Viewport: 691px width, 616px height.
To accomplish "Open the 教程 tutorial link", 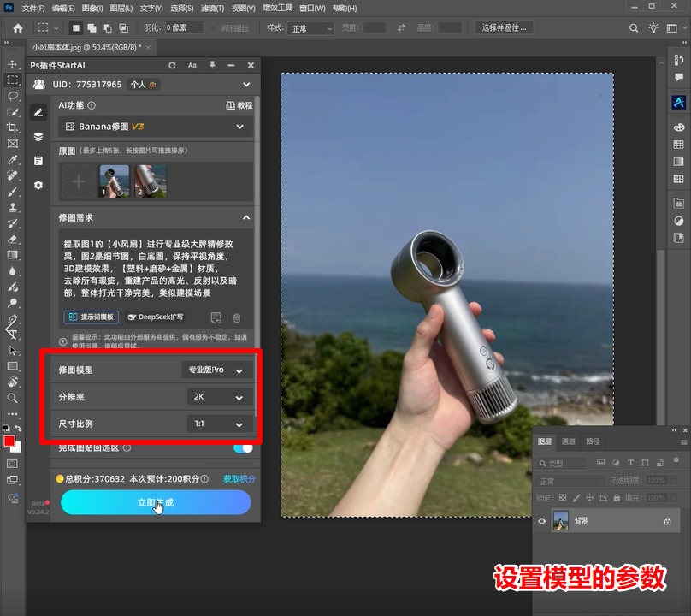I will pos(239,105).
